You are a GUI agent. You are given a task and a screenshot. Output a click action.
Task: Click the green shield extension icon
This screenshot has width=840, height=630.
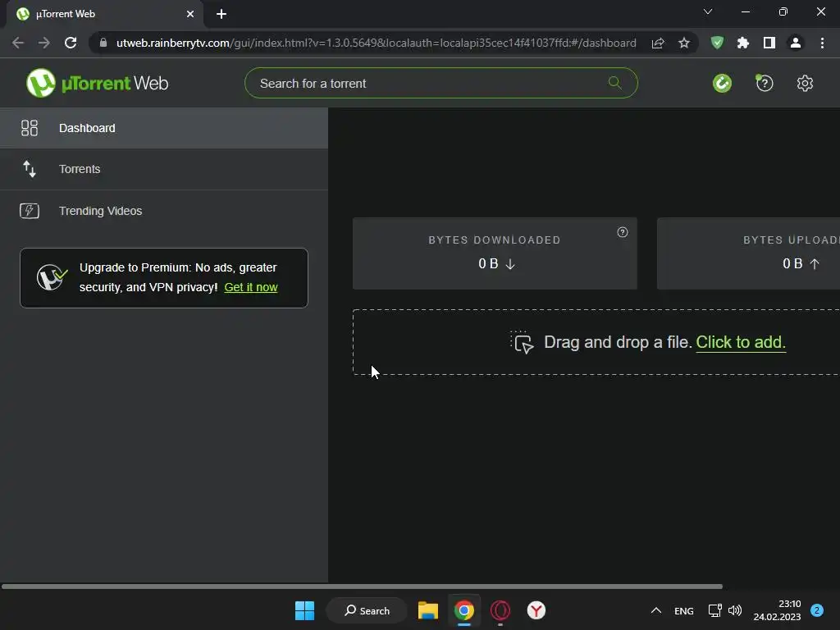pos(717,43)
